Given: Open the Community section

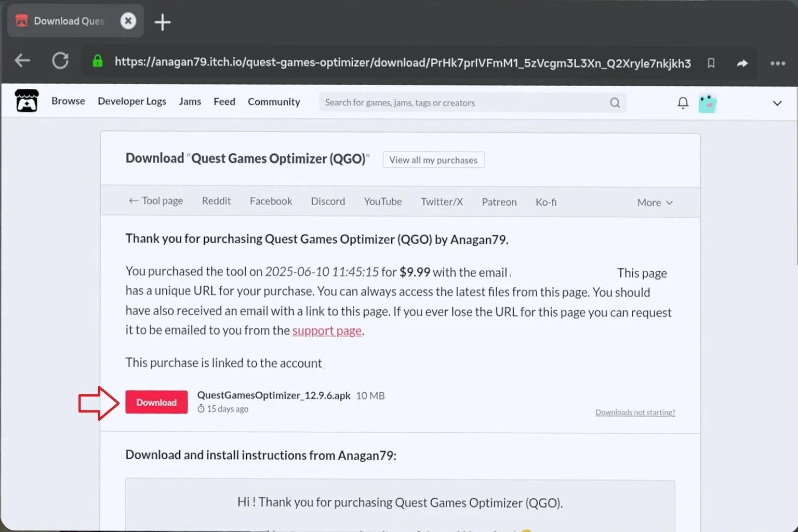Looking at the screenshot, I should [274, 102].
